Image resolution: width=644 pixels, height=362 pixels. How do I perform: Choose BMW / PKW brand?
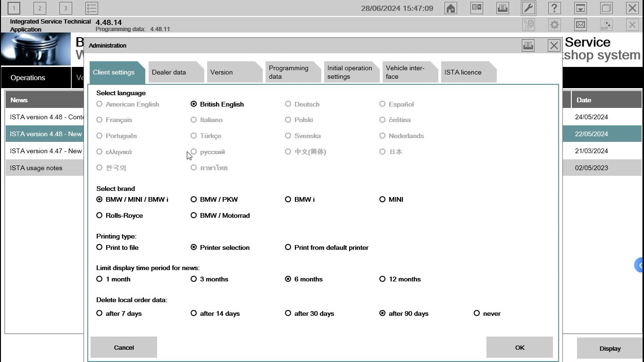pyautogui.click(x=214, y=199)
